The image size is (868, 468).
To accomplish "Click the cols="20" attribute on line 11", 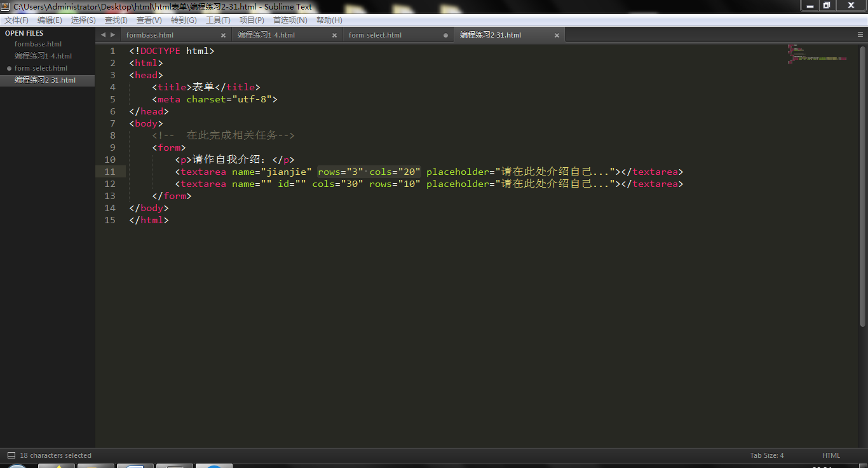I will click(395, 172).
